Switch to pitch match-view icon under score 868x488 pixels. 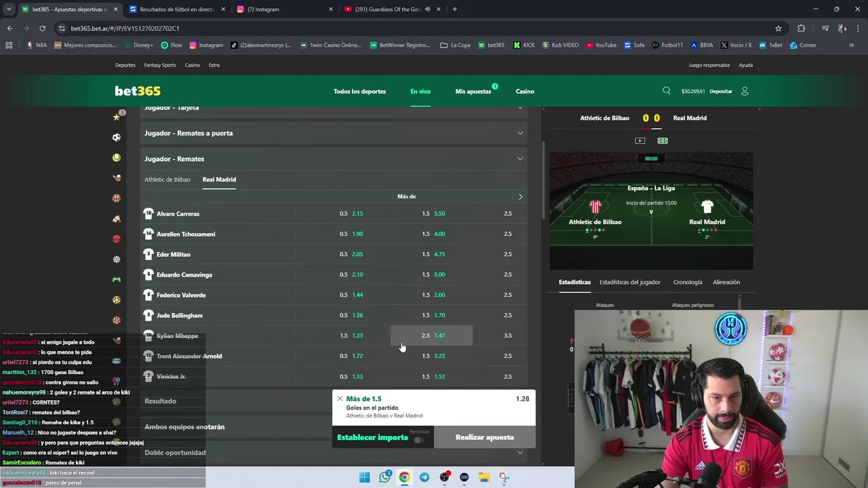coord(663,140)
